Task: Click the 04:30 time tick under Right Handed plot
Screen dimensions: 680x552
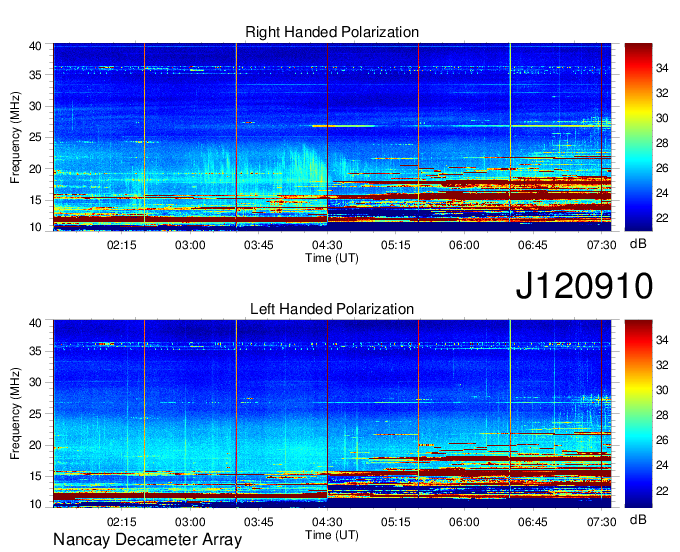Action: pos(327,245)
